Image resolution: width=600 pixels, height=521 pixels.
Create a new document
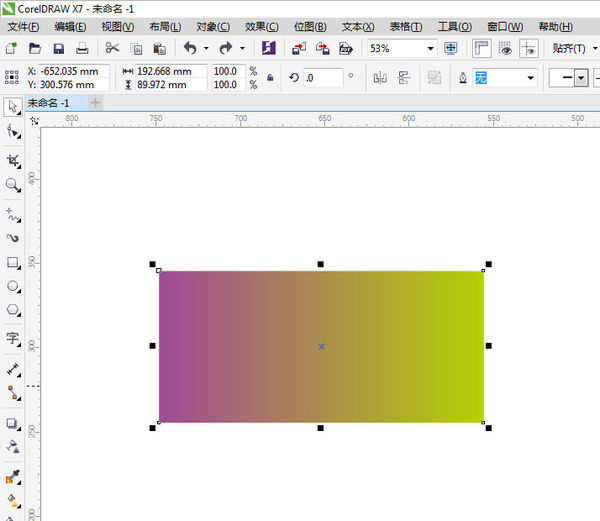coord(11,49)
